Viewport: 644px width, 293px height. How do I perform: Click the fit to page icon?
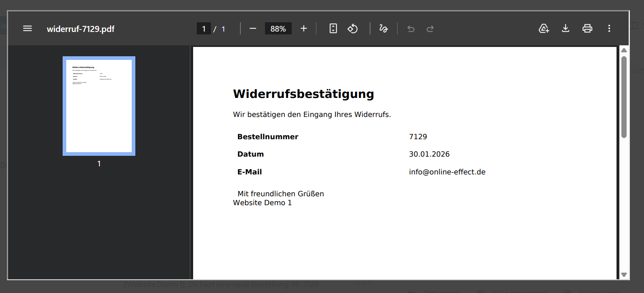[333, 28]
